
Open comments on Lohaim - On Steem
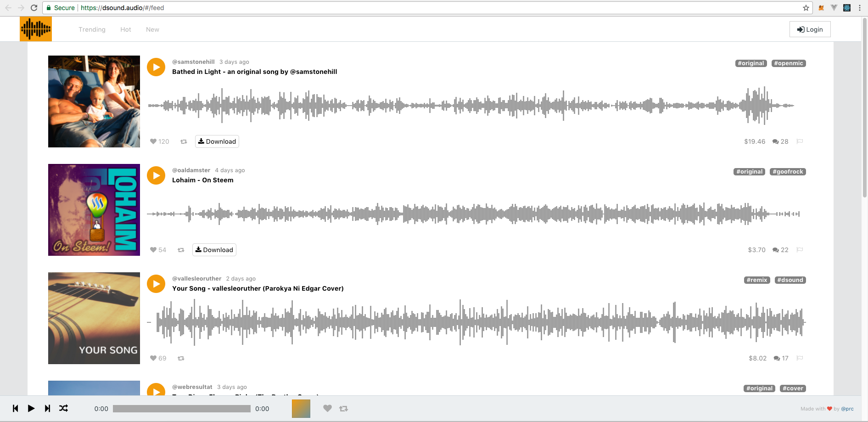[780, 250]
